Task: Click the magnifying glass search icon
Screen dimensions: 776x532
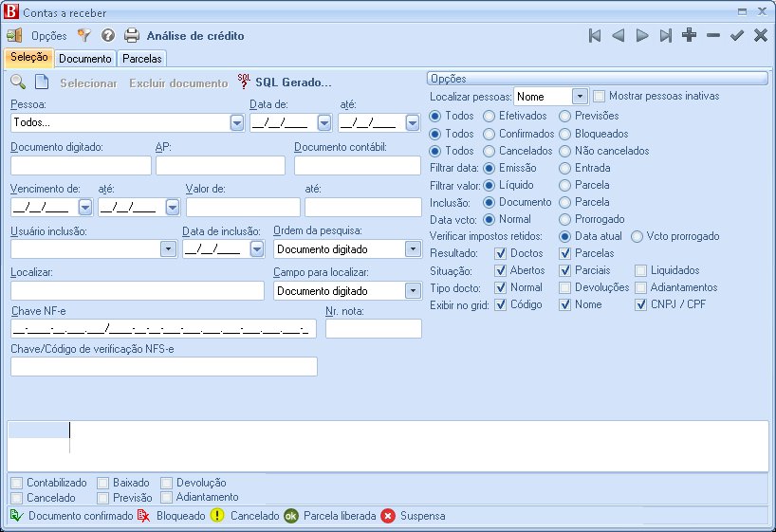Action: 18,83
